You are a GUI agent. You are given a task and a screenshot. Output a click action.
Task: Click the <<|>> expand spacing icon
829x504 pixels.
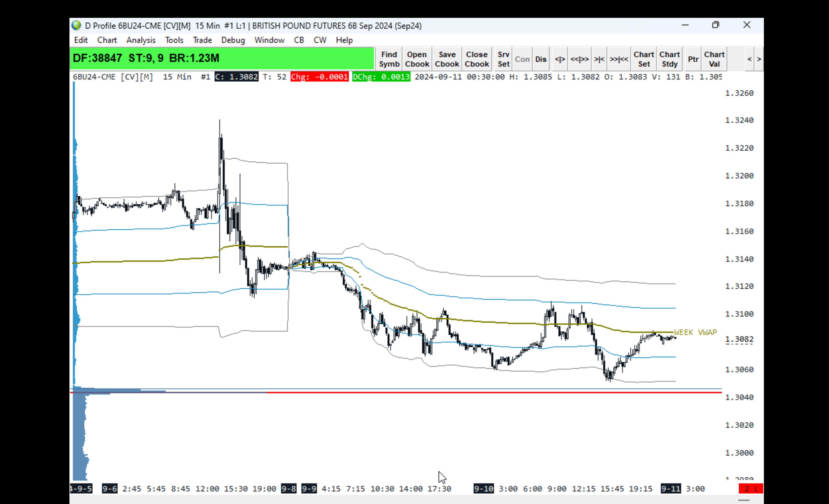(x=579, y=59)
